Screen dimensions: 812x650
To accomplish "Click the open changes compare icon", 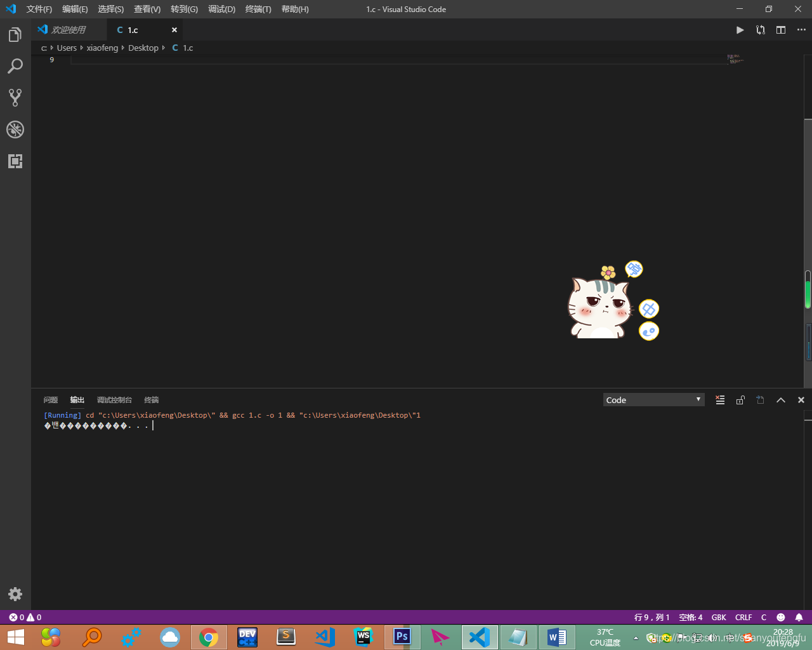I will click(761, 30).
